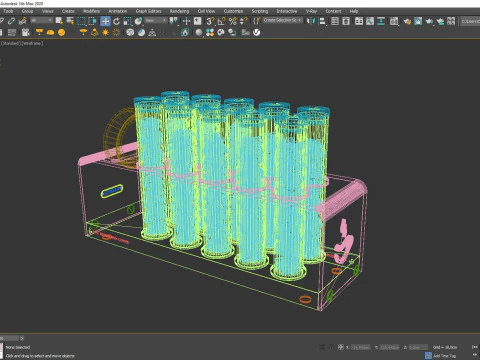This screenshot has height=360, width=480.
Task: Toggle the Layer Explorer icon
Action: click(346, 21)
